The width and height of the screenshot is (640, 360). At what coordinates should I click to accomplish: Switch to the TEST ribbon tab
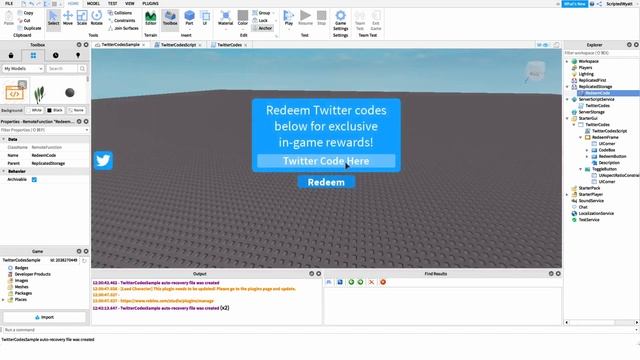112,3
